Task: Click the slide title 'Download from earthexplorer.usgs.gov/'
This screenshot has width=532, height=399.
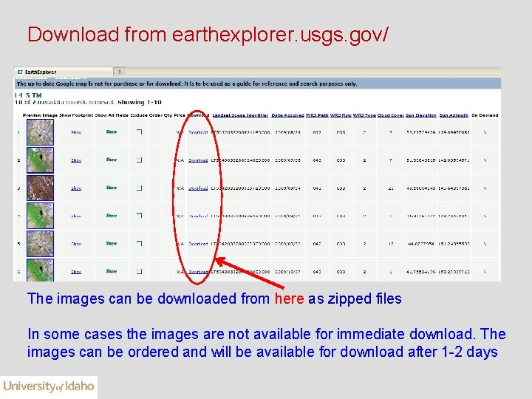Action: click(x=208, y=35)
